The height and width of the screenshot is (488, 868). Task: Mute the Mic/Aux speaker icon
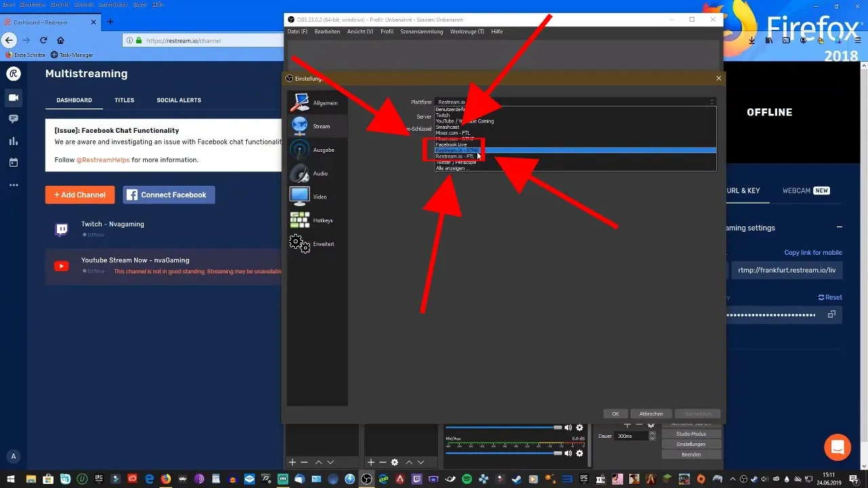pos(568,453)
